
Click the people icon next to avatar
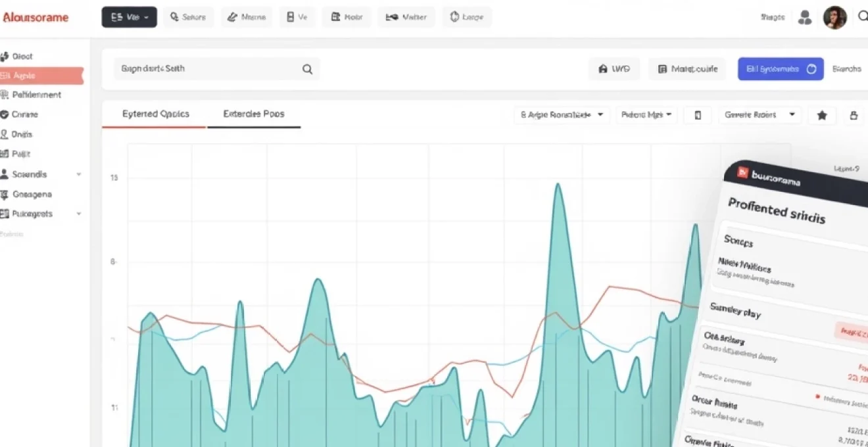pyautogui.click(x=804, y=18)
